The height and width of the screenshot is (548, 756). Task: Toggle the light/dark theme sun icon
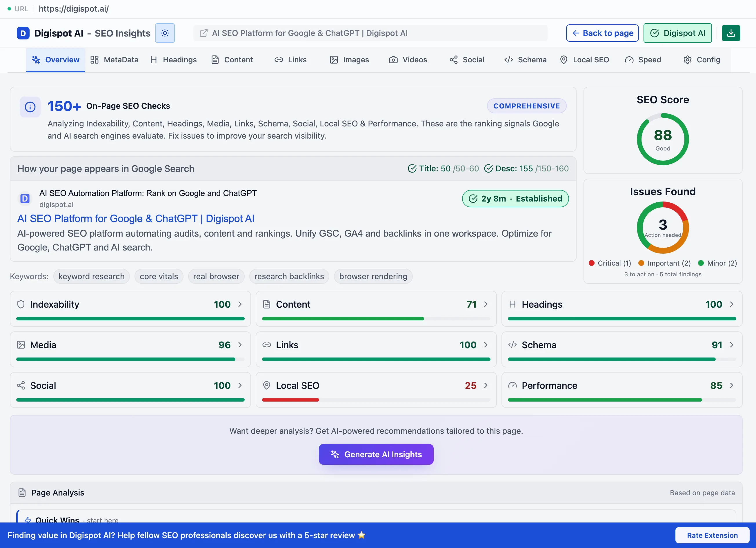point(165,33)
